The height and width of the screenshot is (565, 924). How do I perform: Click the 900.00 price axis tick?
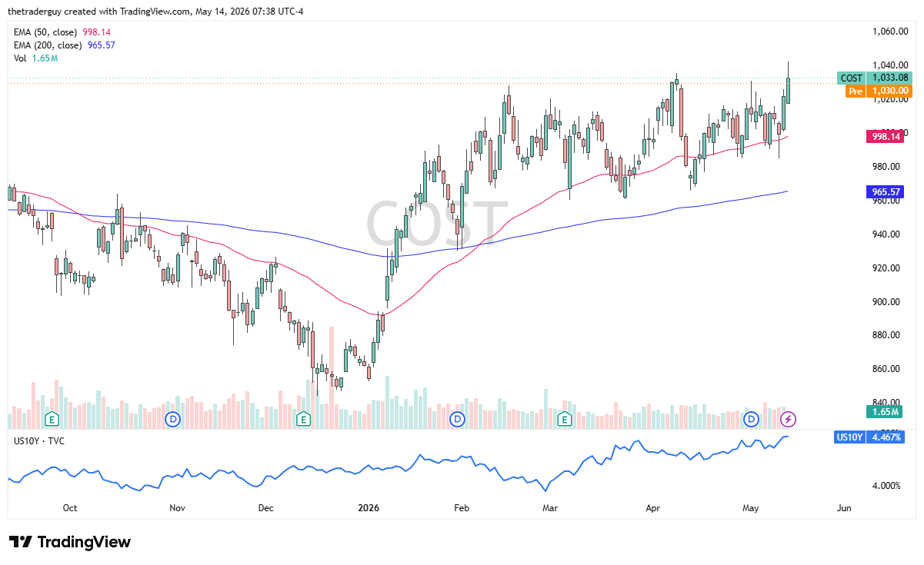pos(886,302)
